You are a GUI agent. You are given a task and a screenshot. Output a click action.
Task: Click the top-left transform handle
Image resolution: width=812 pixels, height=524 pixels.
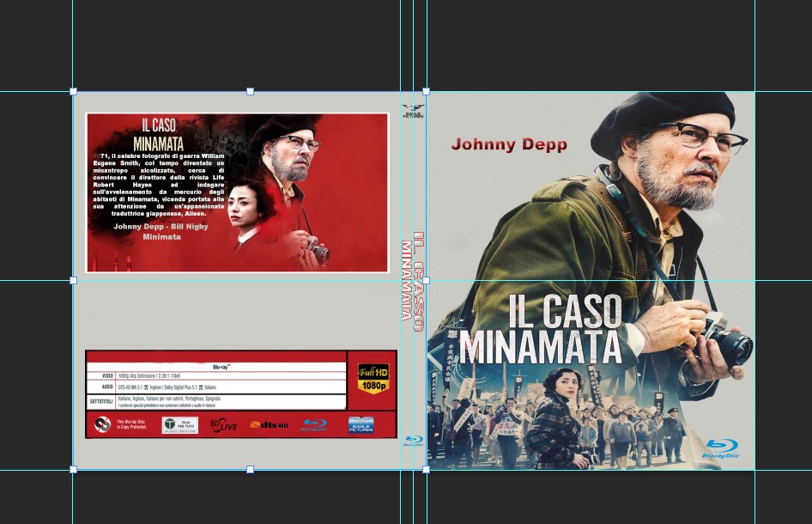[x=73, y=91]
